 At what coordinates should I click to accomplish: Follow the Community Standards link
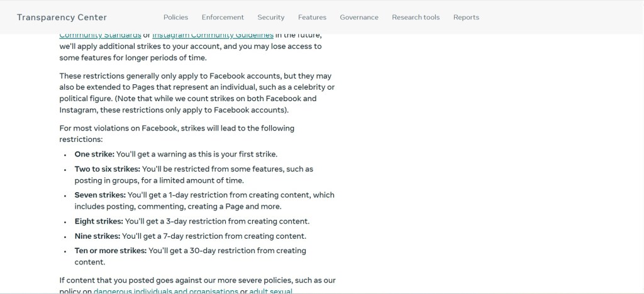100,36
